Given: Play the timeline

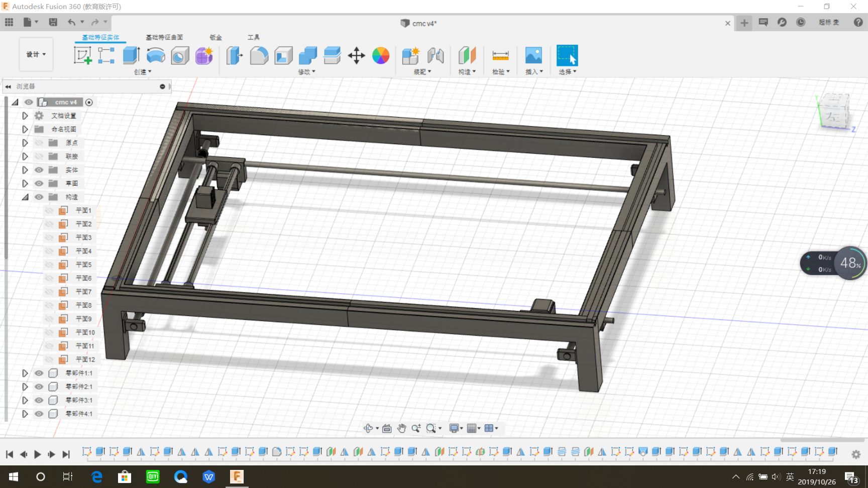Looking at the screenshot, I should (37, 454).
